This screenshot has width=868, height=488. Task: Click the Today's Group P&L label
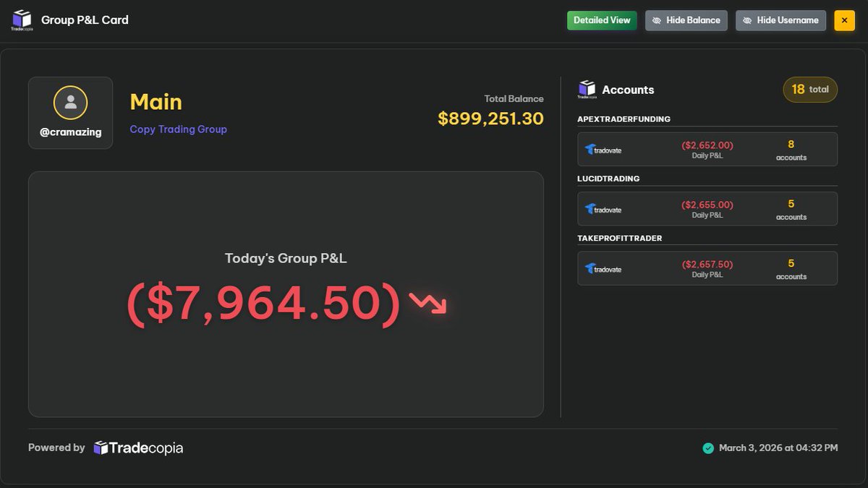coord(286,258)
